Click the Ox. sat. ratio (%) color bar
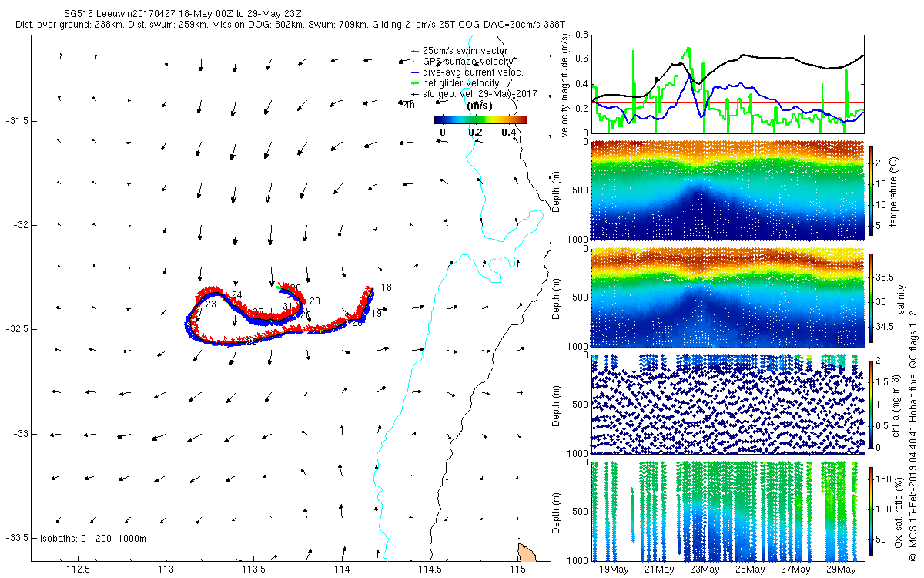The width and height of the screenshot is (924, 578). tap(871, 511)
